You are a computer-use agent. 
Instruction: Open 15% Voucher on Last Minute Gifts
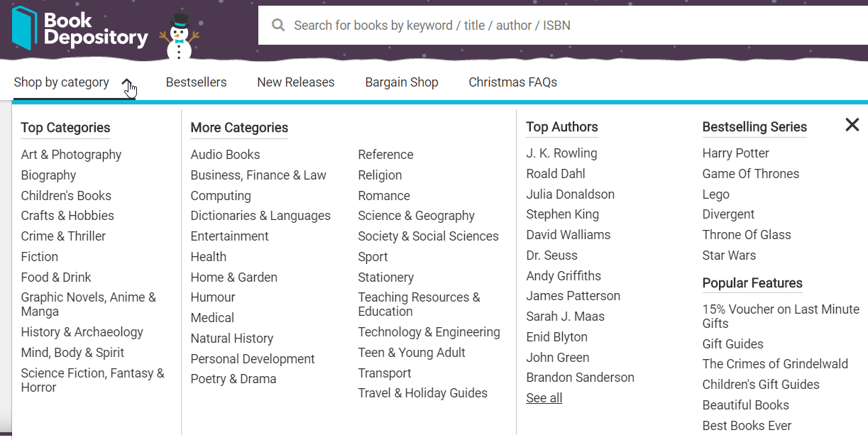click(x=781, y=317)
